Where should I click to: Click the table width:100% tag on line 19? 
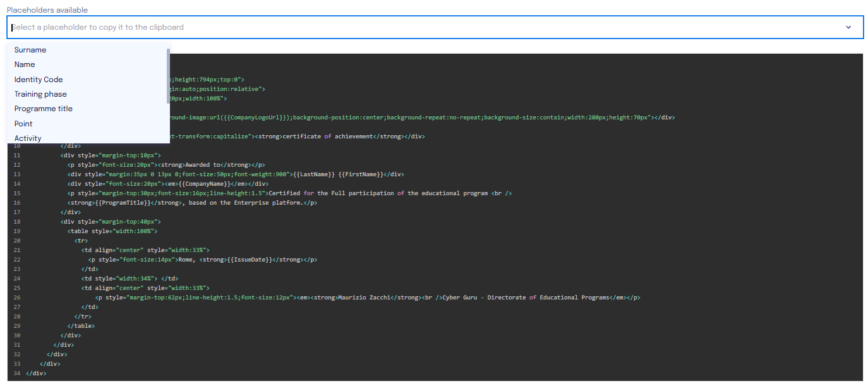click(112, 231)
